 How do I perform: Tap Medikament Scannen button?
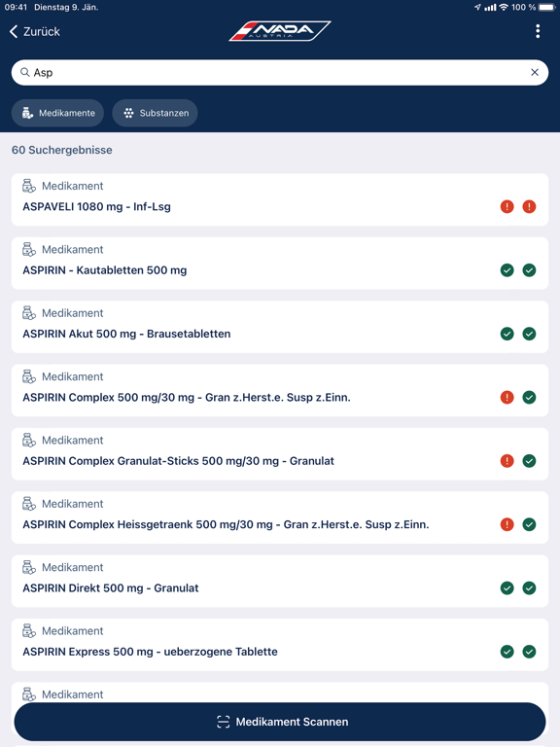pyautogui.click(x=280, y=722)
